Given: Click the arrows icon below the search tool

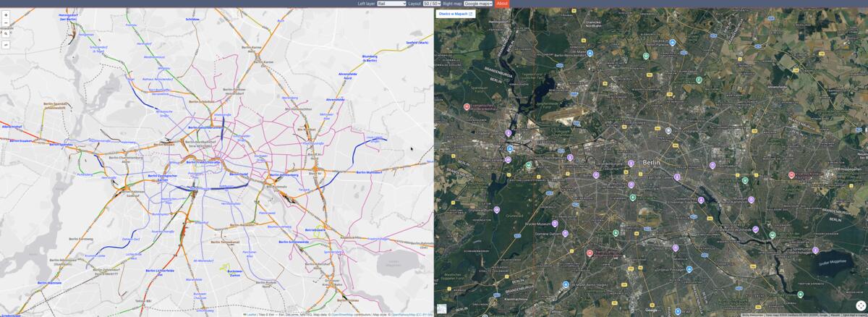Looking at the screenshot, I should (6, 45).
